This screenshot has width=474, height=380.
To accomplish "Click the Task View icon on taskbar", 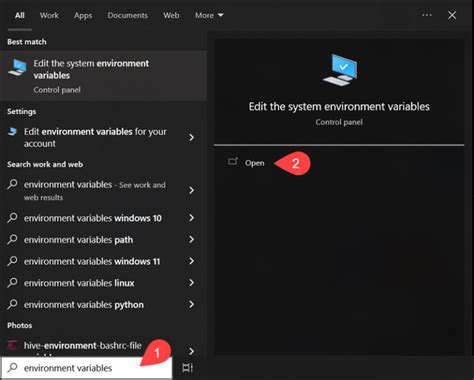I will (187, 368).
